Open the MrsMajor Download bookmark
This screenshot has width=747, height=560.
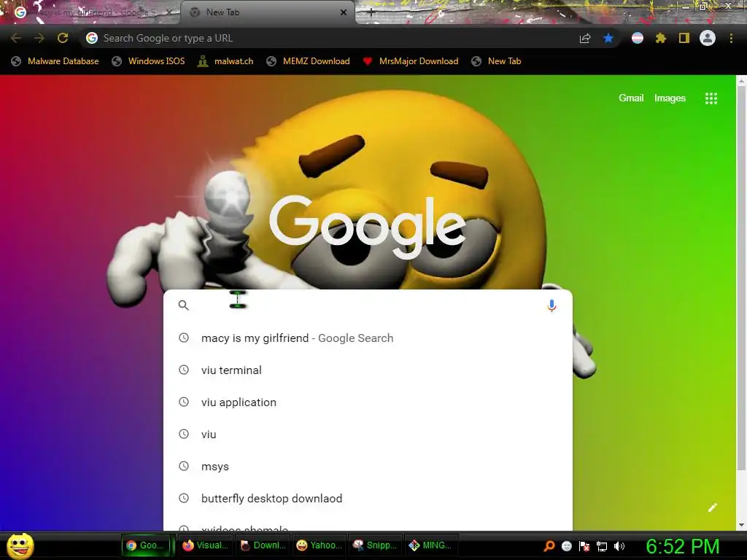[x=411, y=61]
